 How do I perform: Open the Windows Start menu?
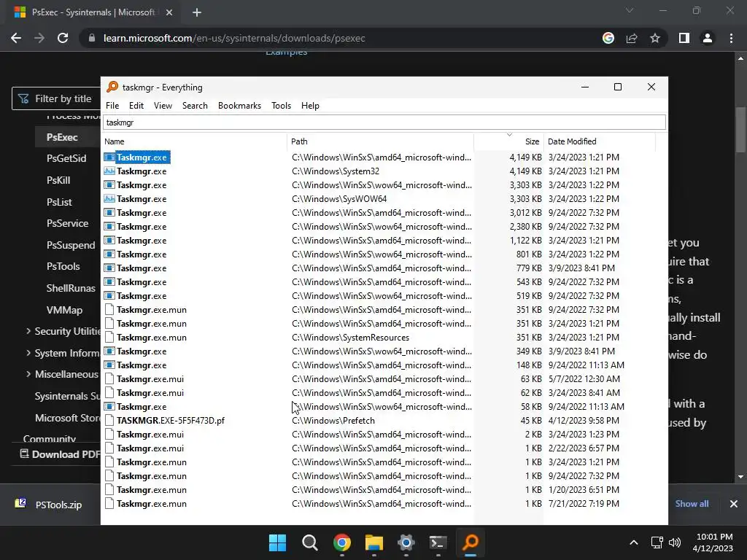[x=277, y=542]
